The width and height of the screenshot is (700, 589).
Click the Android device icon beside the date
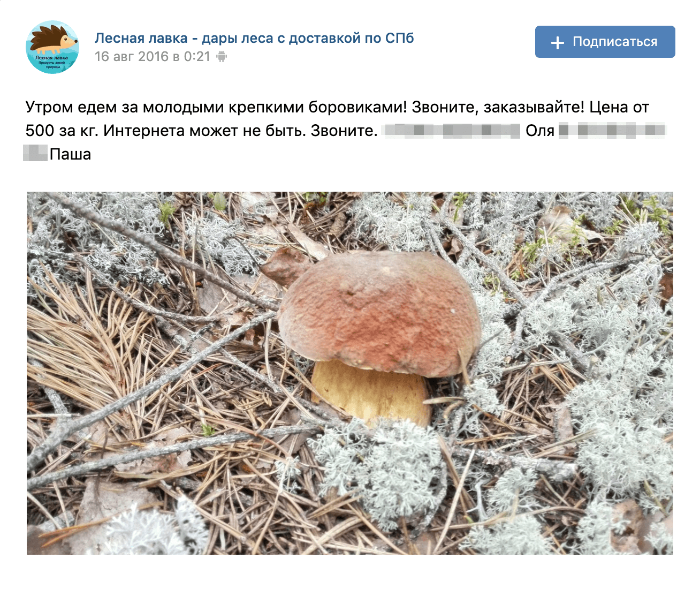[x=222, y=56]
